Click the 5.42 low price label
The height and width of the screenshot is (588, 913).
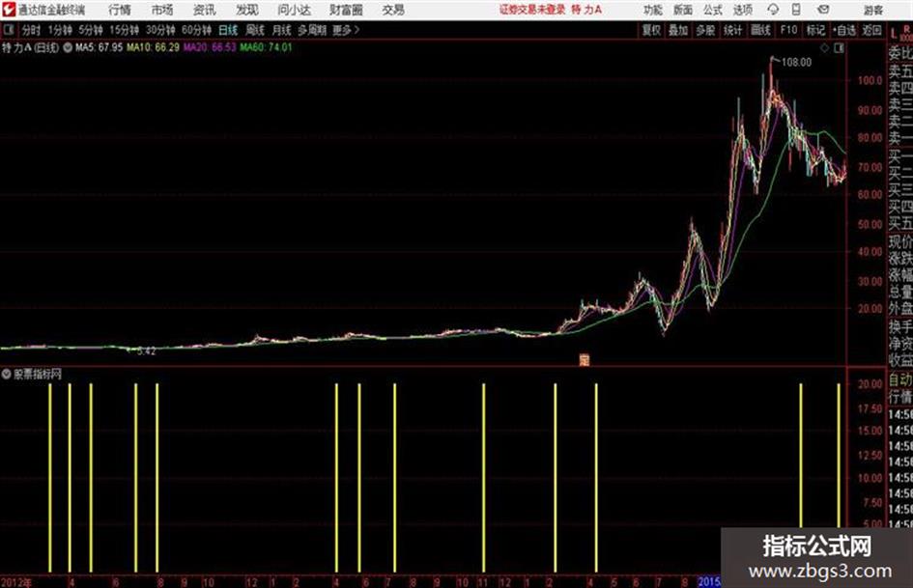click(146, 351)
